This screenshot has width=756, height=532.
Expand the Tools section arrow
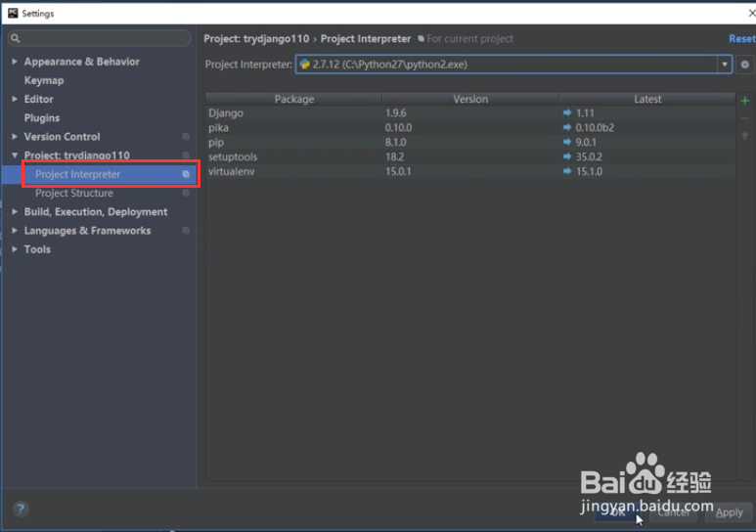tap(15, 249)
